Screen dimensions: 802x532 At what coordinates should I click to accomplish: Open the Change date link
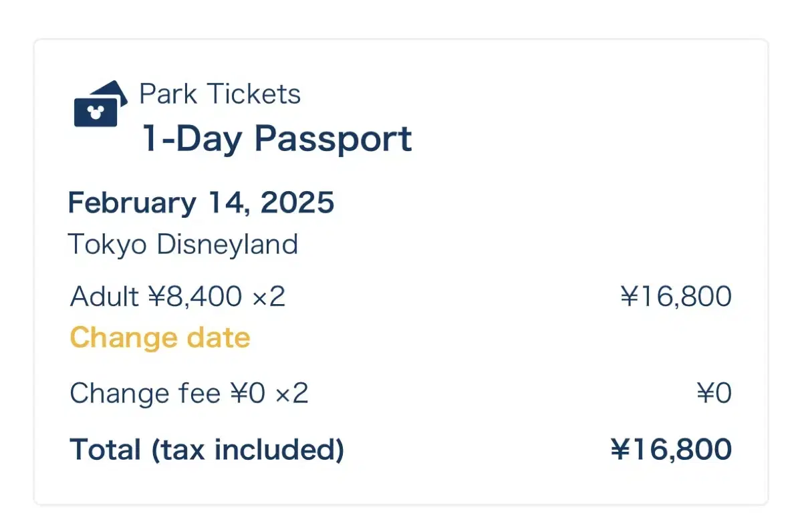tap(160, 338)
